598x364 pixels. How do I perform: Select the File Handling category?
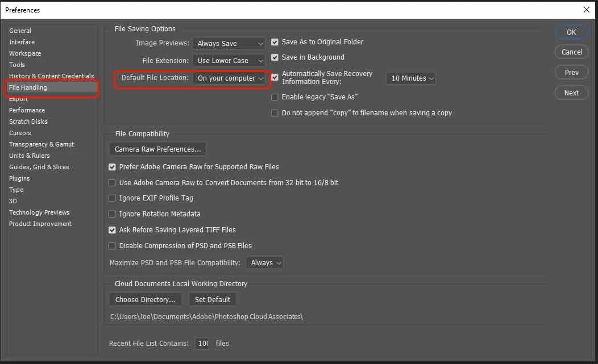(52, 87)
